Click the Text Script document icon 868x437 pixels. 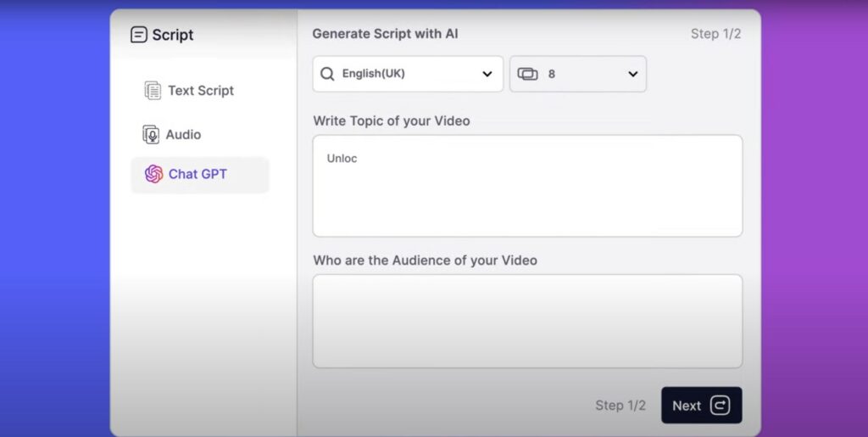[x=153, y=90]
